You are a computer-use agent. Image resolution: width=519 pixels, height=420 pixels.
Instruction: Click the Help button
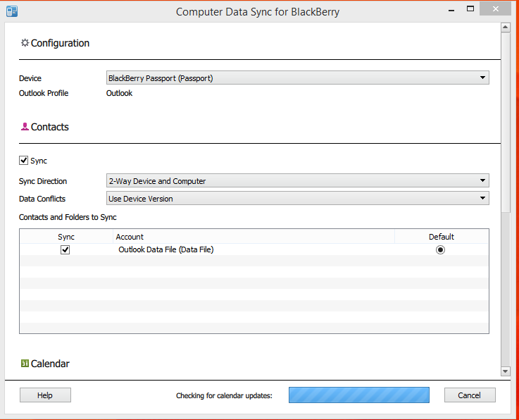[45, 395]
